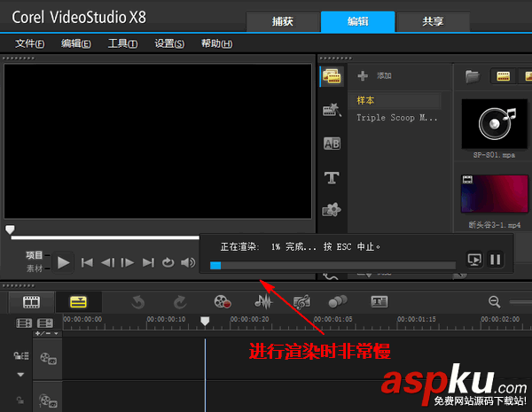532x412 pixels.
Task: Toggle show videos filter icon
Action: point(503,76)
